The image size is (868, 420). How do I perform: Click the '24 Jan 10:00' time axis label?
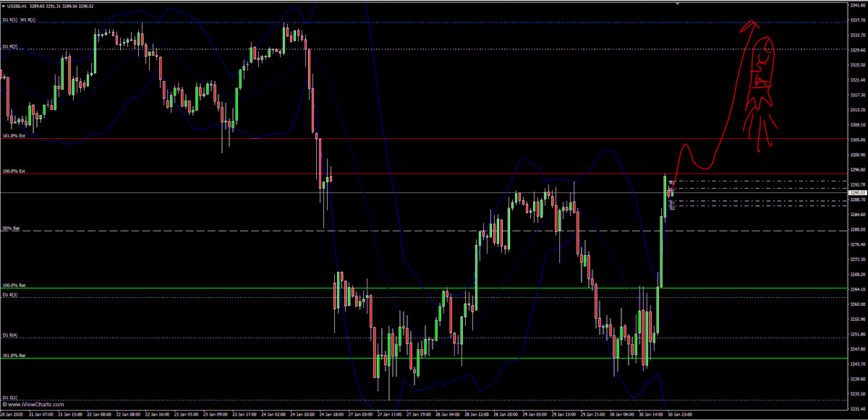point(302,416)
